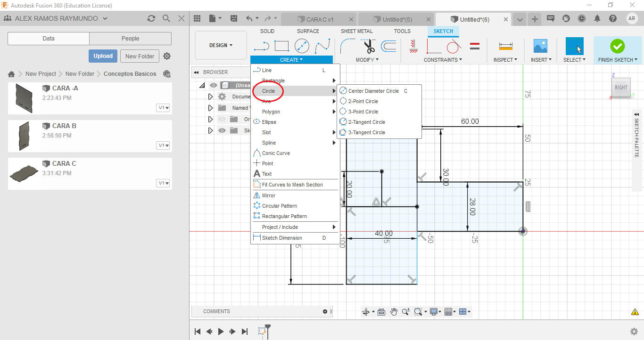The height and width of the screenshot is (340, 644).
Task: Click the warning triangle icon
Action: pyautogui.click(x=635, y=312)
